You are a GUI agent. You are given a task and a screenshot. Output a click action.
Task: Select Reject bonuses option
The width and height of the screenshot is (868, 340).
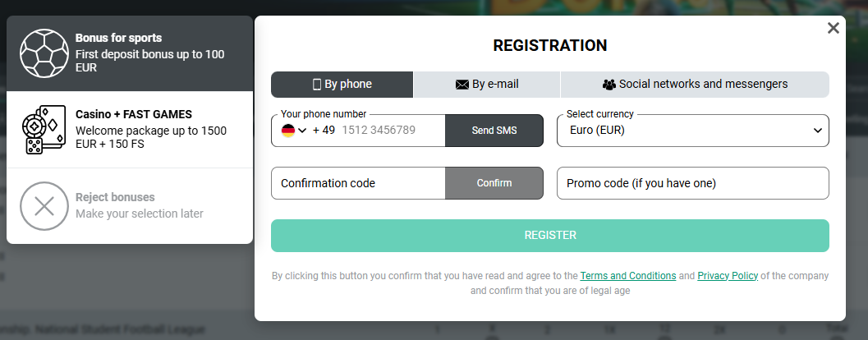point(140,205)
